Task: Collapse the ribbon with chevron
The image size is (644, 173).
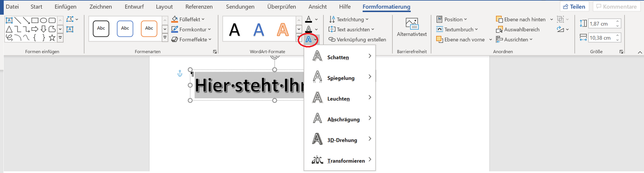Action: 640,52
